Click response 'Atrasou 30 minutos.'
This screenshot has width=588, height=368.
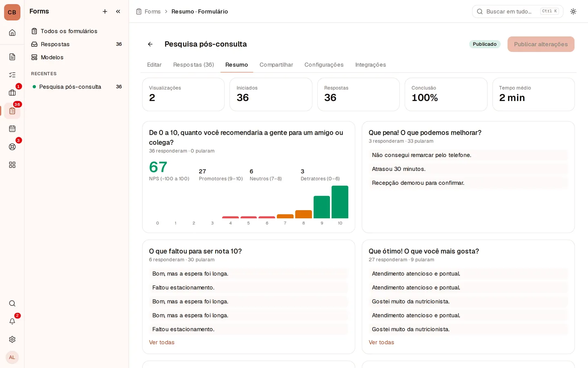click(468, 169)
